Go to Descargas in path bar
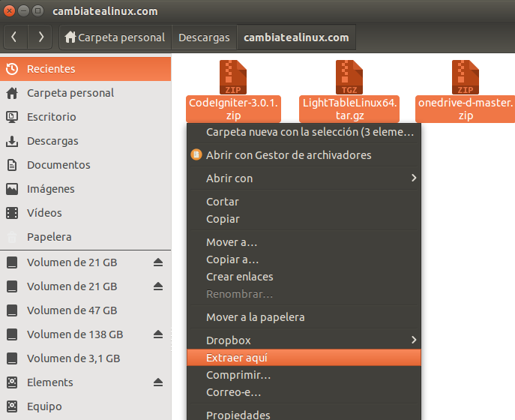 [x=204, y=37]
